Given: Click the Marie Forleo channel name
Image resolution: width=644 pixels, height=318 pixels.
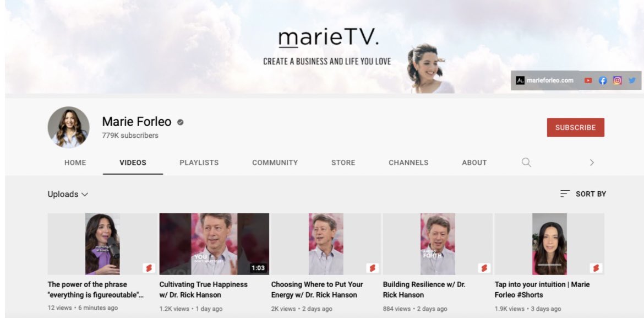Looking at the screenshot, I should pos(137,122).
